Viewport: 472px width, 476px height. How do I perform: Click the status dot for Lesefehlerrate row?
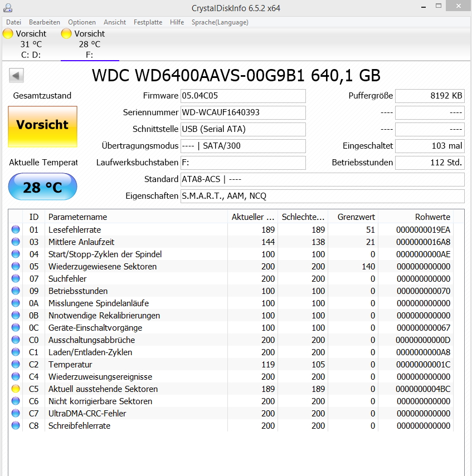[x=16, y=229]
